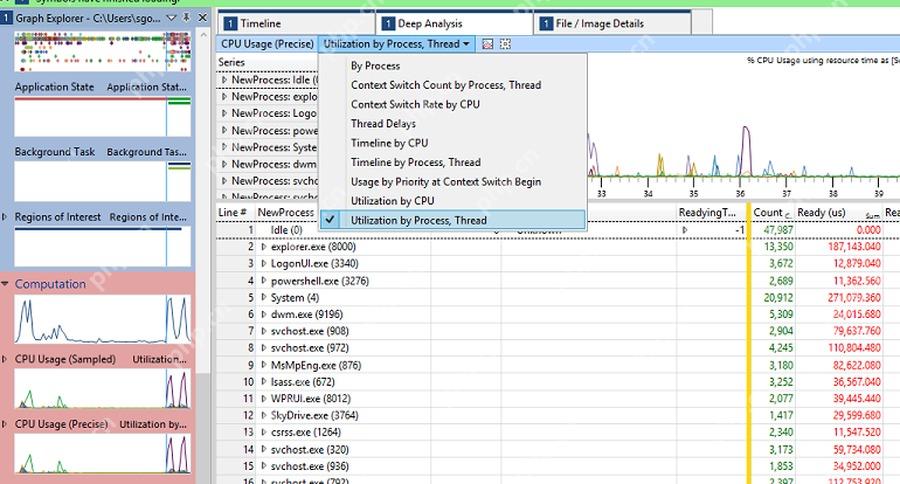Click CPU Usage (Precise) graph title
The width and height of the screenshot is (900, 484).
point(61,424)
